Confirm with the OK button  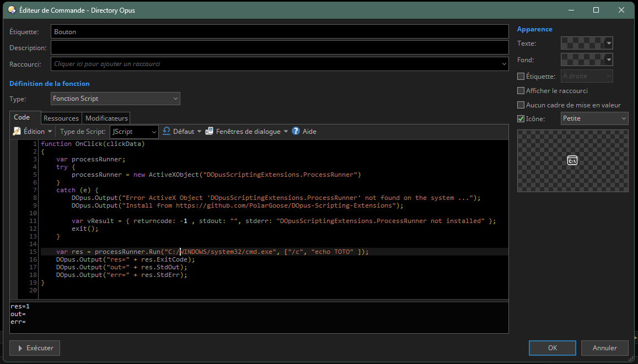[x=553, y=347]
